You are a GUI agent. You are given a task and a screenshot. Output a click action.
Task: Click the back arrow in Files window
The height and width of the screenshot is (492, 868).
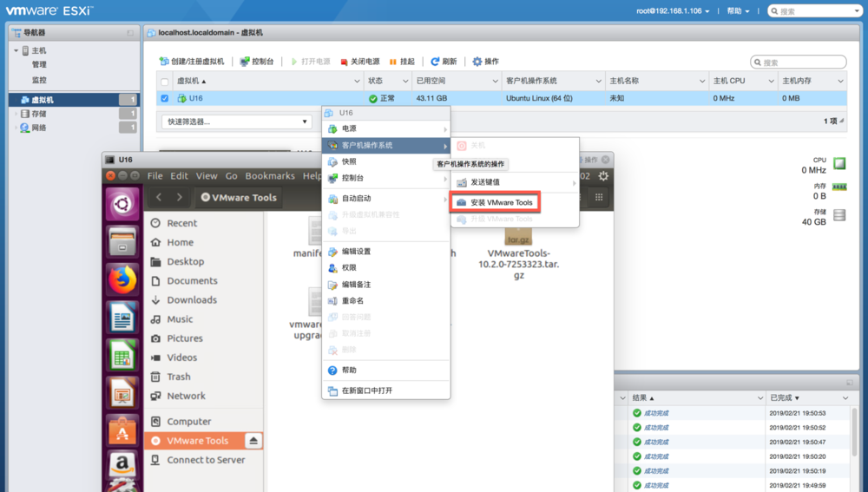tap(159, 198)
